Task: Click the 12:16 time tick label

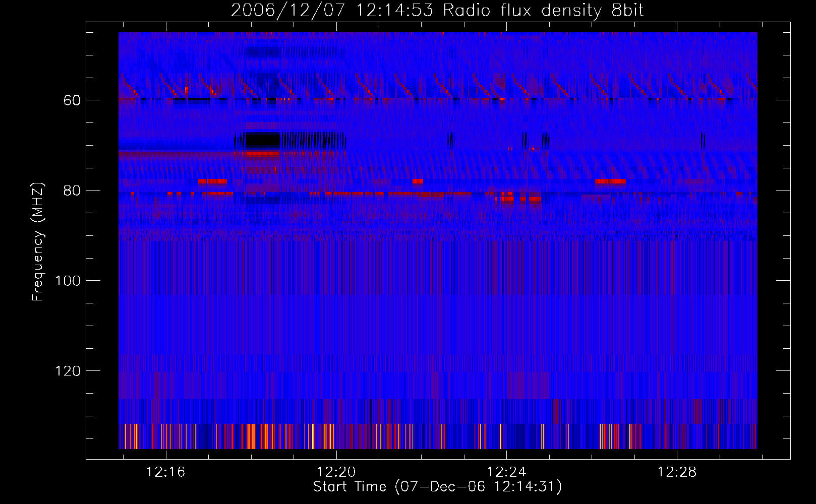Action: click(165, 472)
